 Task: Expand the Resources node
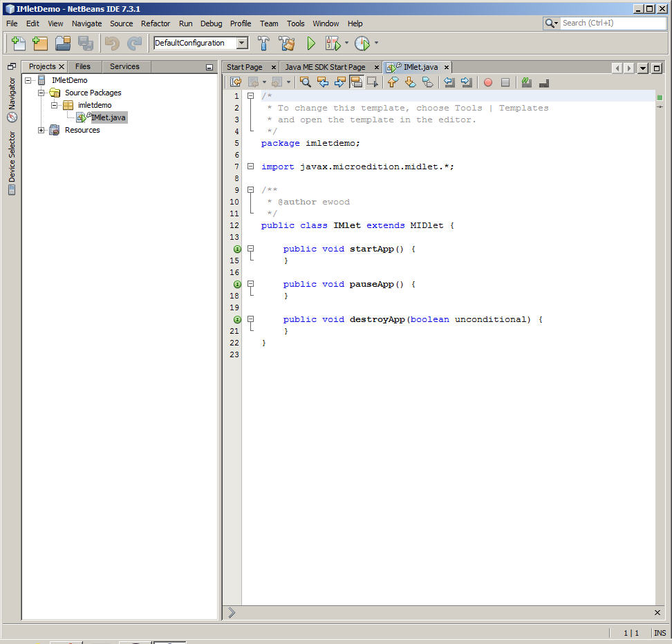41,130
